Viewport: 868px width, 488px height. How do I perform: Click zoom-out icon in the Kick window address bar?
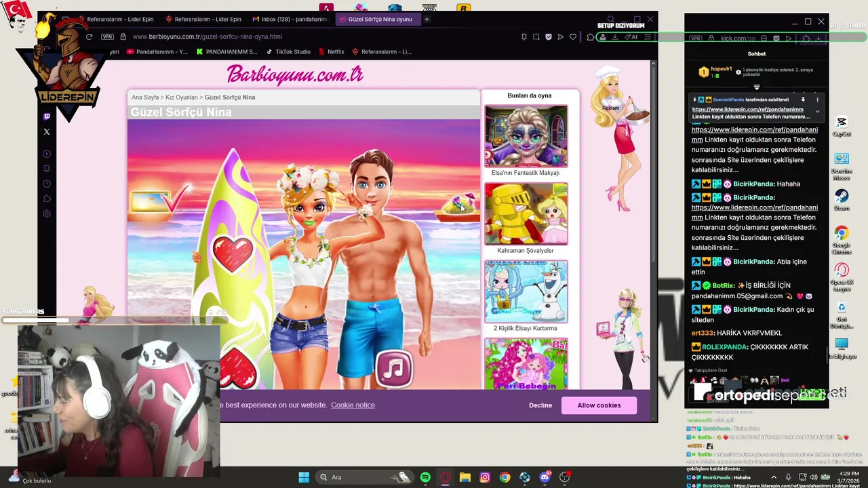(x=764, y=39)
